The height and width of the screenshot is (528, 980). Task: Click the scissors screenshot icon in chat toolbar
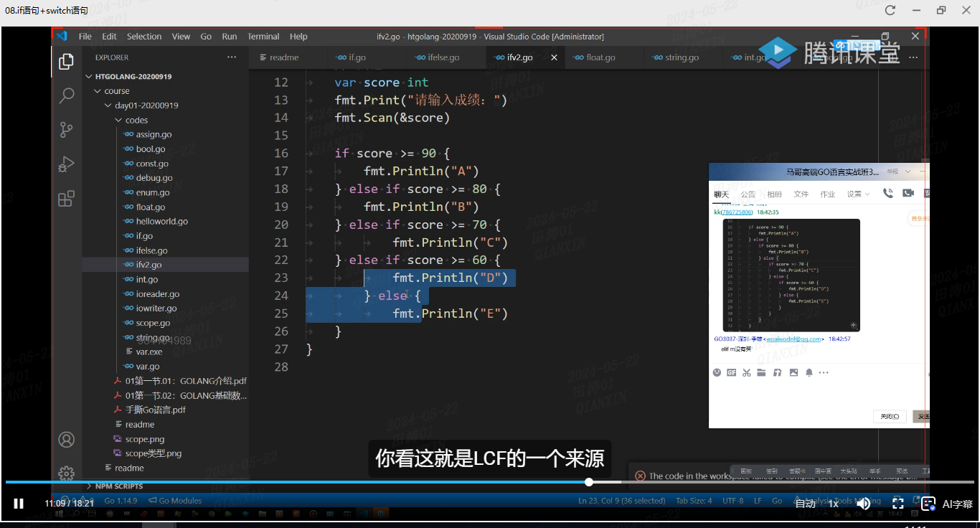pyautogui.click(x=746, y=372)
